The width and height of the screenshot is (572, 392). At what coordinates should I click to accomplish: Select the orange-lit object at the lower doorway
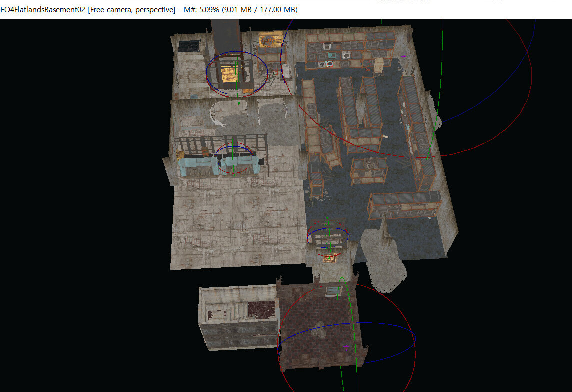coord(329,258)
